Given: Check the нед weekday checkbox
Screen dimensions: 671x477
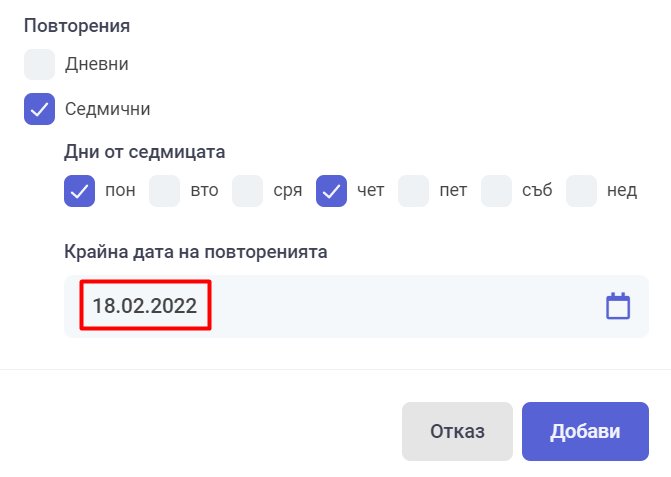Looking at the screenshot, I should pos(581,191).
